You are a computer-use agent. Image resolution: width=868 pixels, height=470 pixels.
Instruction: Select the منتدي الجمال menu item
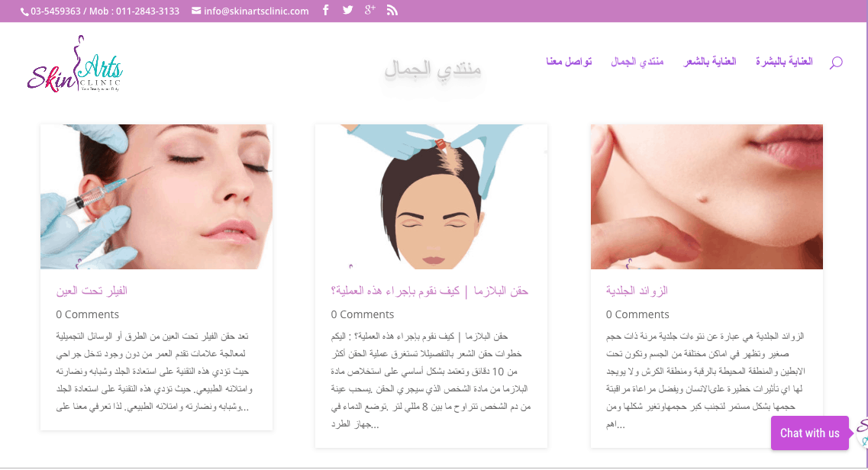pos(637,61)
